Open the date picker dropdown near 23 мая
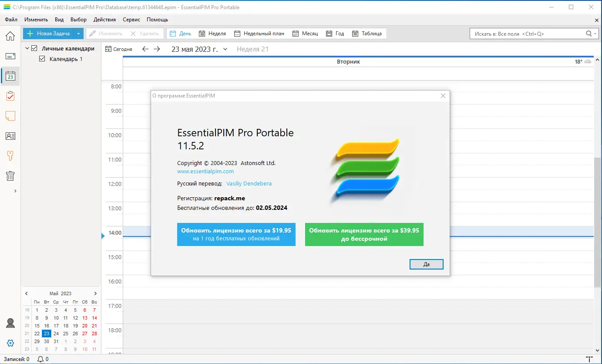602x364 pixels. pyautogui.click(x=225, y=49)
